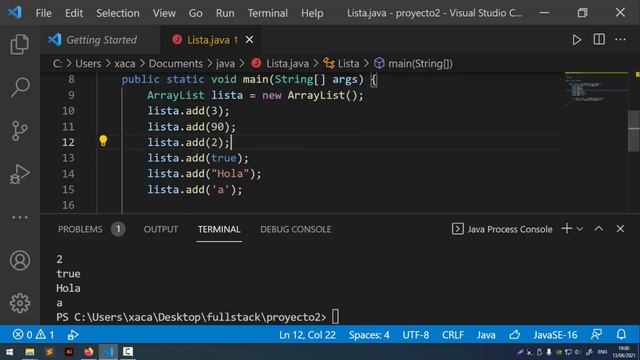
Task: Open the Windows Start button
Action: (9, 352)
